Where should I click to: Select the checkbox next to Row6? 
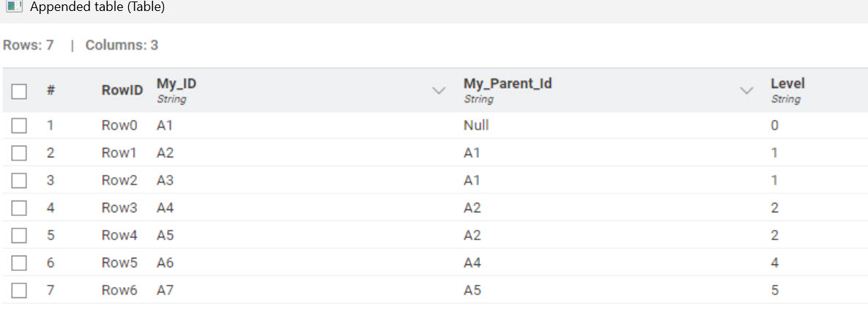19,291
